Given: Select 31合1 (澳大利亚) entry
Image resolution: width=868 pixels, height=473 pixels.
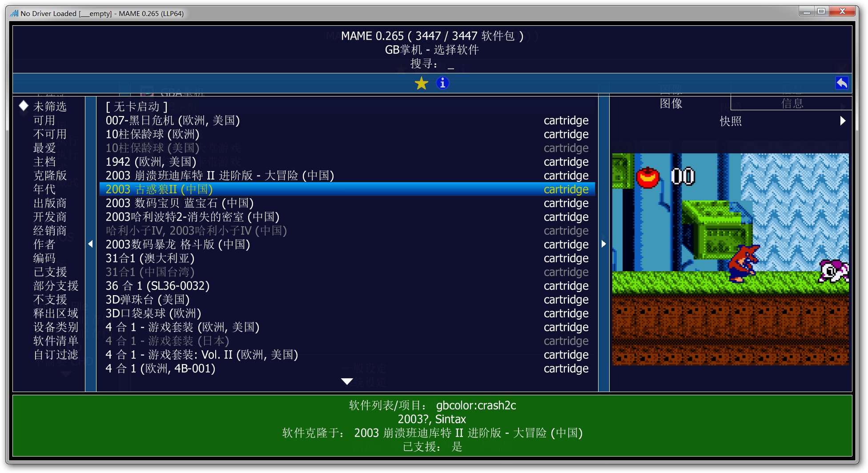Looking at the screenshot, I should [x=347, y=258].
